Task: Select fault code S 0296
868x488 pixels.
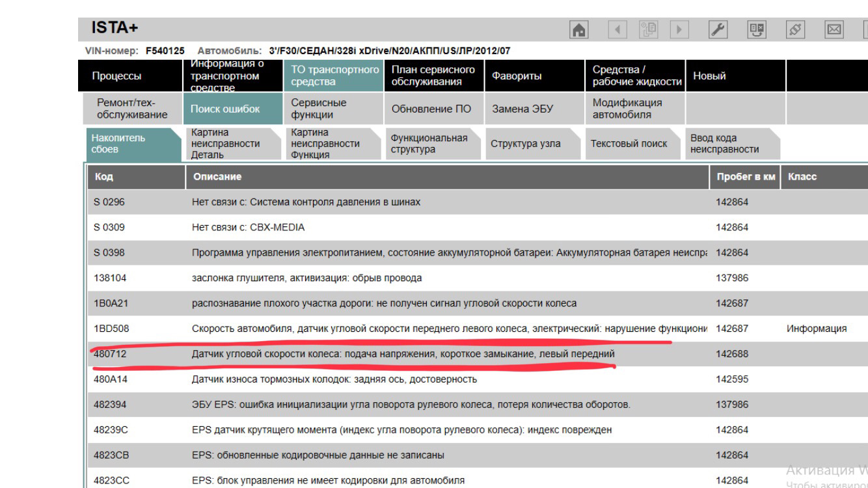Action: (109, 202)
